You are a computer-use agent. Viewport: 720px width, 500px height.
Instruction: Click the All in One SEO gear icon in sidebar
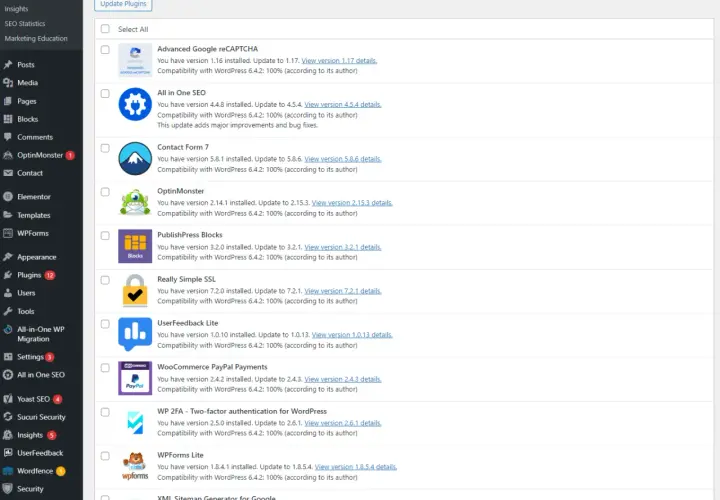point(8,375)
